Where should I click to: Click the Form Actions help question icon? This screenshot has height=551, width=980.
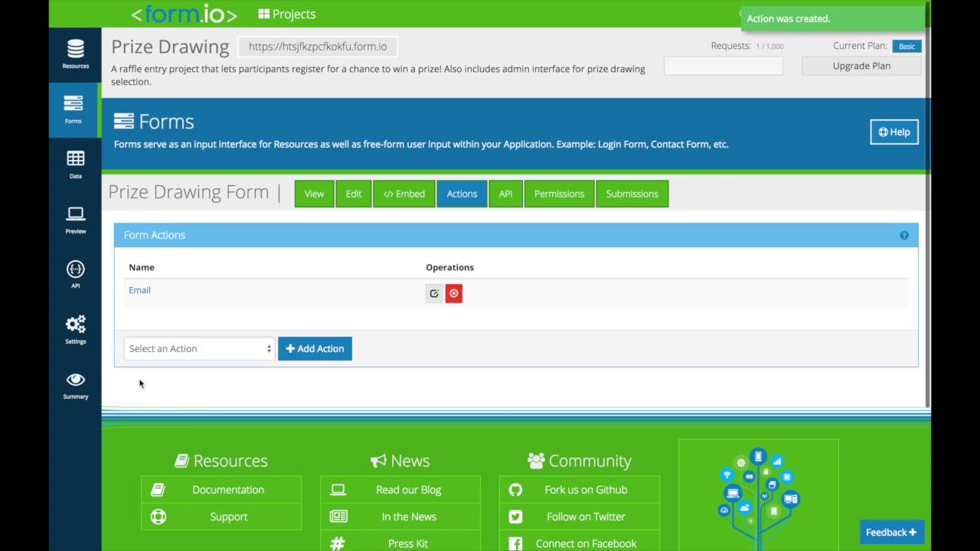click(904, 236)
